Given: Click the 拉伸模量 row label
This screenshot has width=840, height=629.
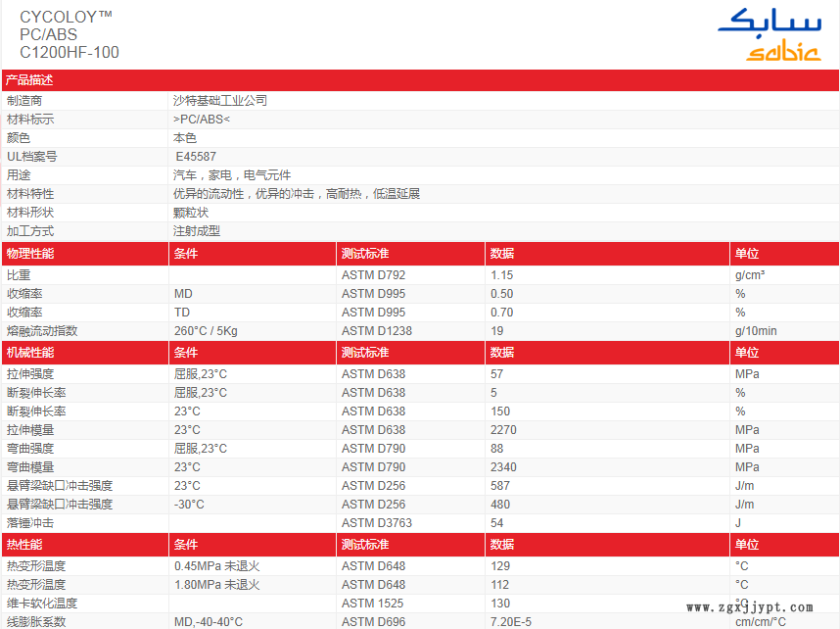Looking at the screenshot, I should [x=30, y=430].
